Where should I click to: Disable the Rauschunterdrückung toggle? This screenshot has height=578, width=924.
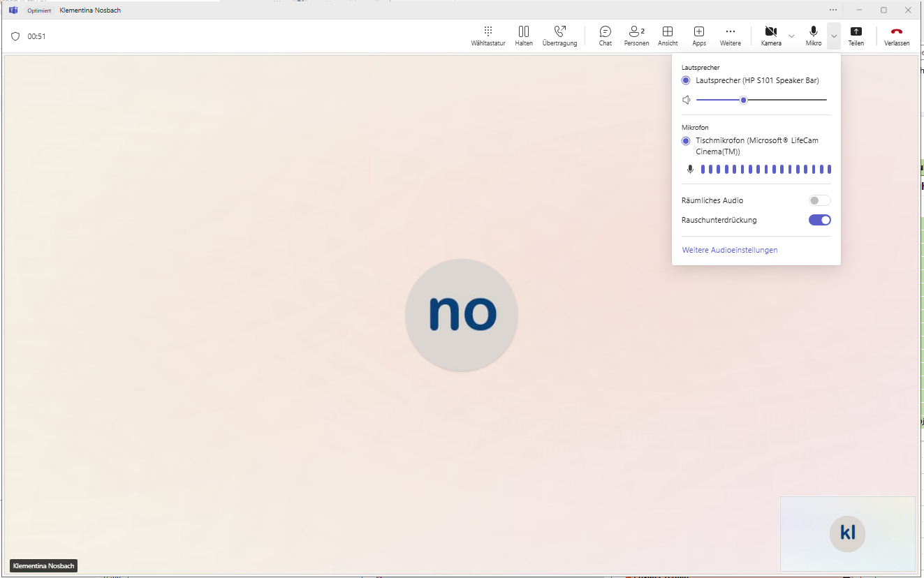819,220
